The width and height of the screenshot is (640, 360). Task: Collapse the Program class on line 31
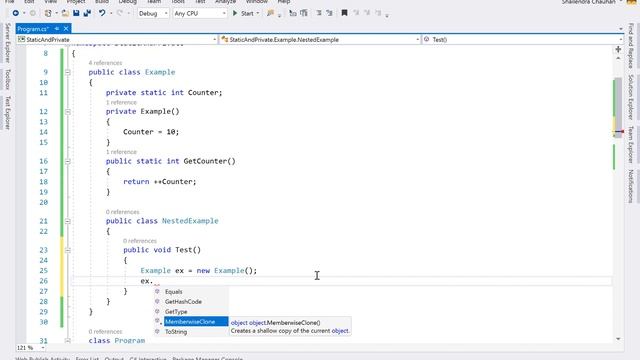tap(68, 340)
